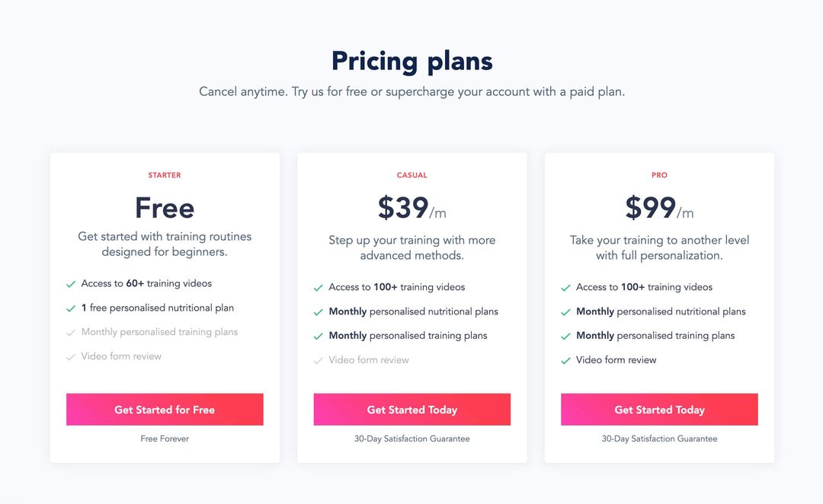Screen dimensions: 823x504
Task: Click the 30-Day Satisfaction Guarantee text under Casual
Action: pyautogui.click(x=411, y=439)
